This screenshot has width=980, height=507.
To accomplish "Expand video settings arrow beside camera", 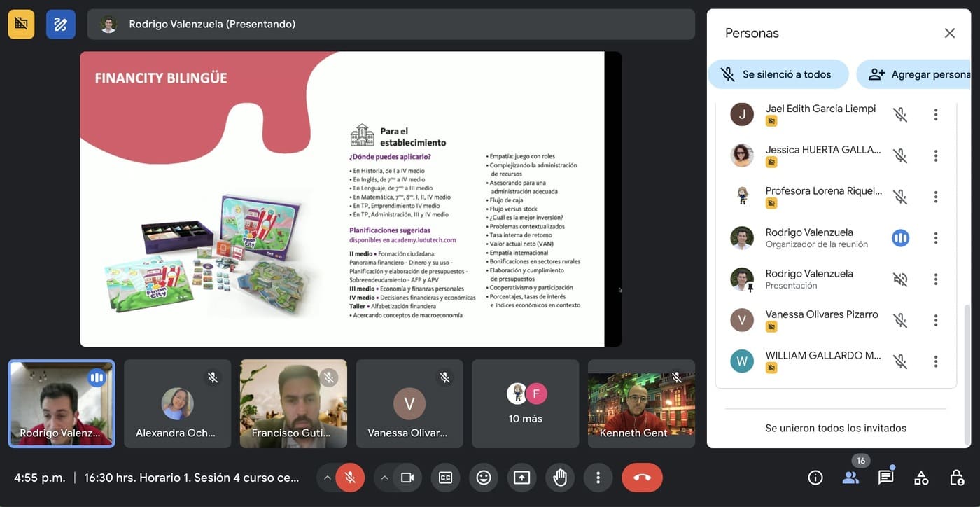I will 384,478.
